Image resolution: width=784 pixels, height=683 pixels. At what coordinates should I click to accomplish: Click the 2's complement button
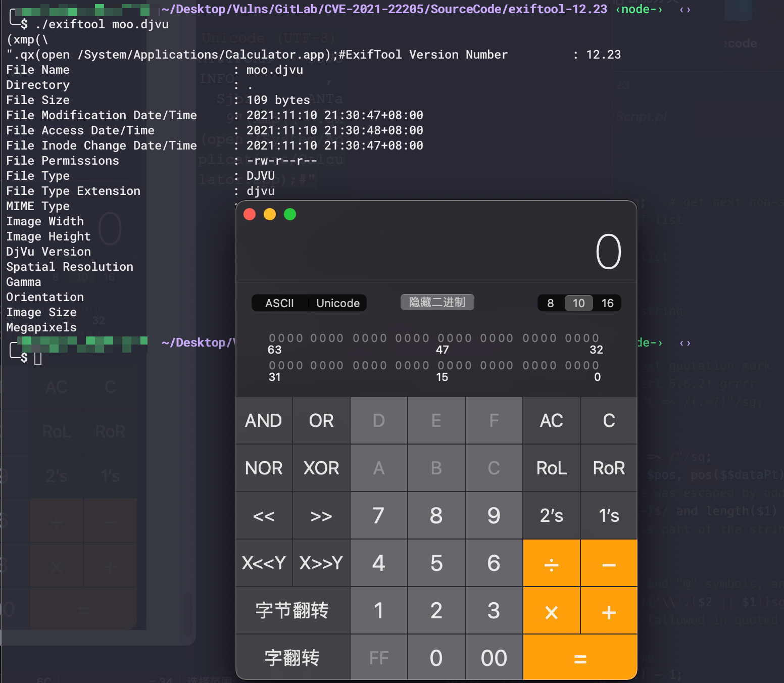(551, 516)
